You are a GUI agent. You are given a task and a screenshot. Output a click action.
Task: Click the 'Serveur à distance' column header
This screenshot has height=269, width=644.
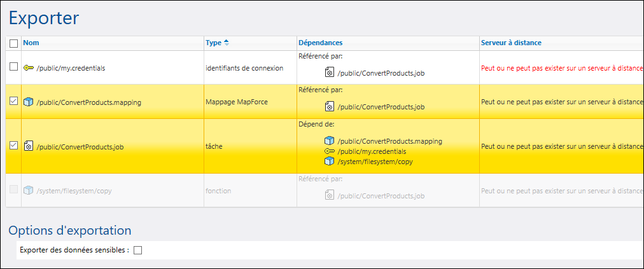tap(510, 43)
